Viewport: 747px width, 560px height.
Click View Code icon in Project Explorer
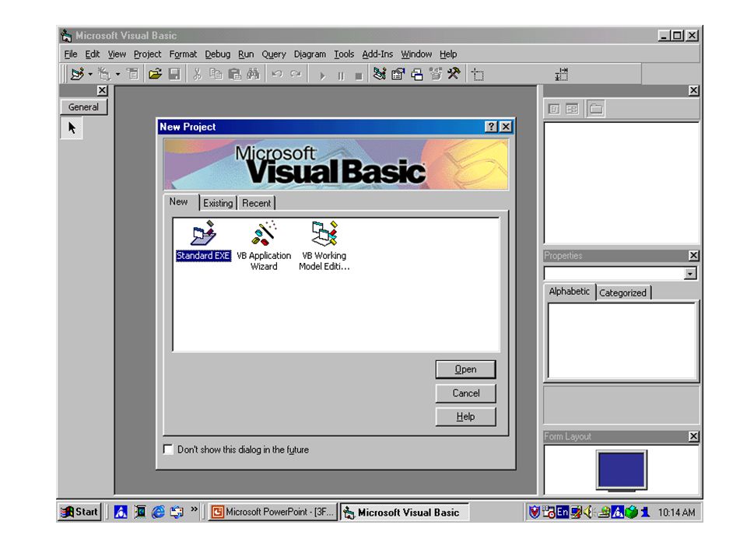click(553, 109)
